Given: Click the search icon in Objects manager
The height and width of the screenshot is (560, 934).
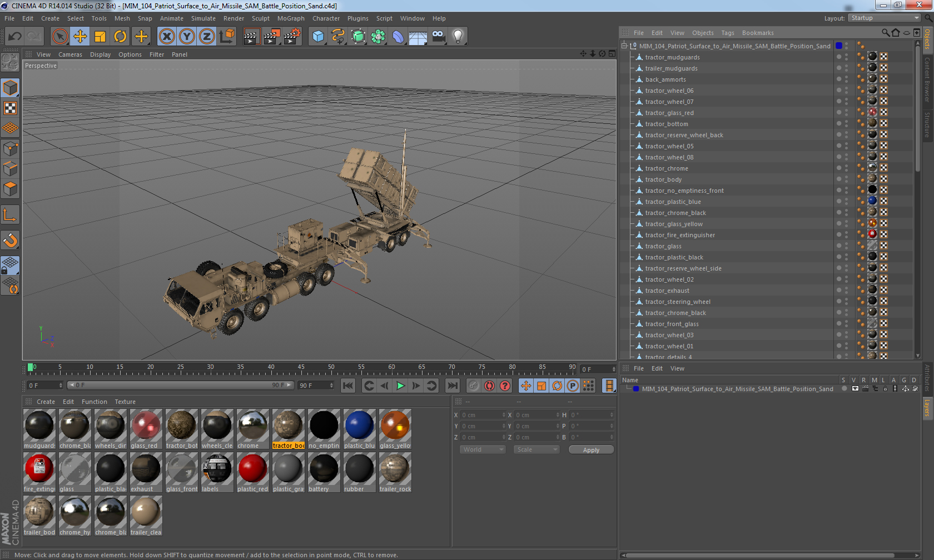Looking at the screenshot, I should (x=886, y=33).
